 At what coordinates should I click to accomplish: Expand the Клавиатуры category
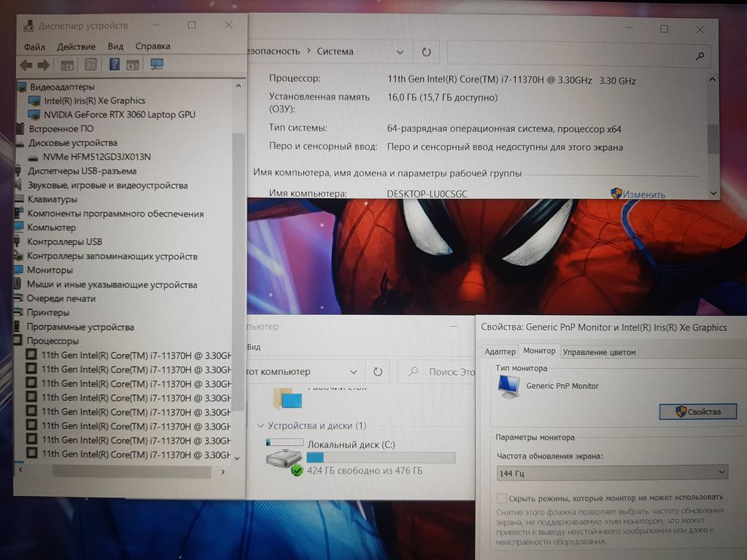(x=53, y=200)
